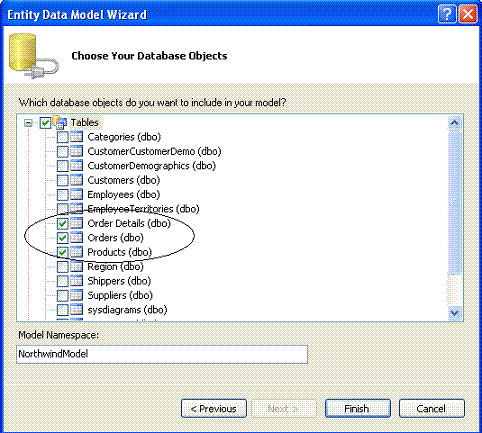
Task: Click the scrollbar down arrow
Action: point(455,313)
